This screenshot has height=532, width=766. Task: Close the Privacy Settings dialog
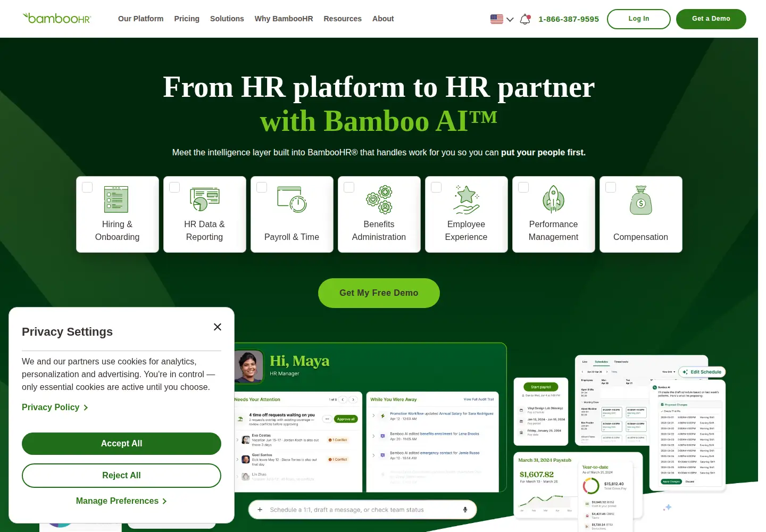tap(218, 327)
